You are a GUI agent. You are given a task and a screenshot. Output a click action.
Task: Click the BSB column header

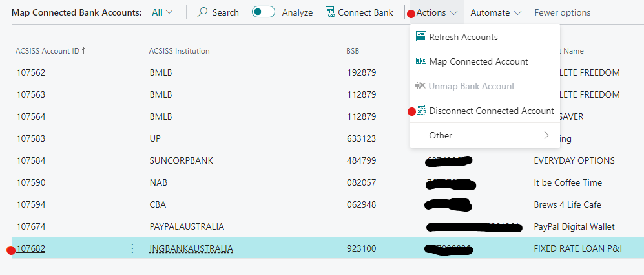[353, 51]
